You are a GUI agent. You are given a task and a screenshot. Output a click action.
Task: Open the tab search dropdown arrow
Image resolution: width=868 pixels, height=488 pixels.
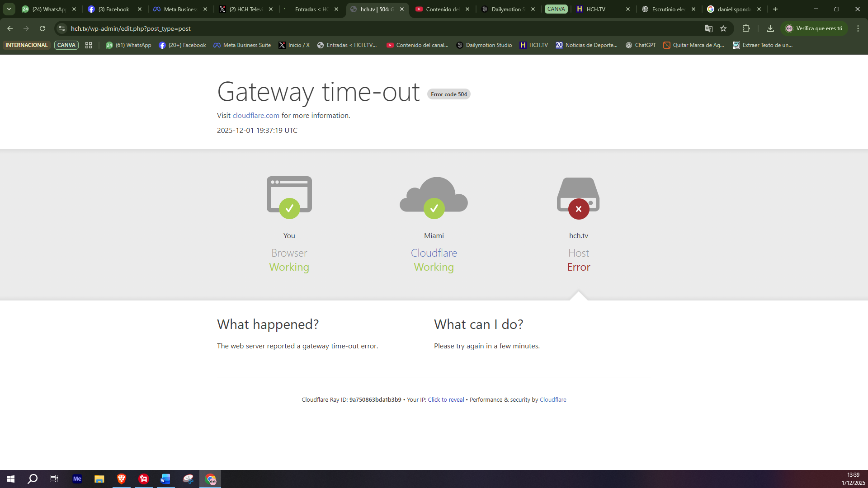click(x=9, y=9)
